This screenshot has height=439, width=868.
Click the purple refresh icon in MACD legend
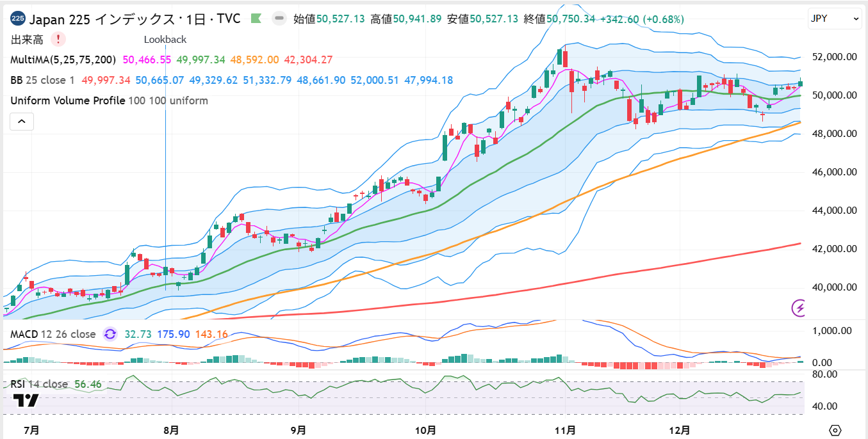(110, 334)
